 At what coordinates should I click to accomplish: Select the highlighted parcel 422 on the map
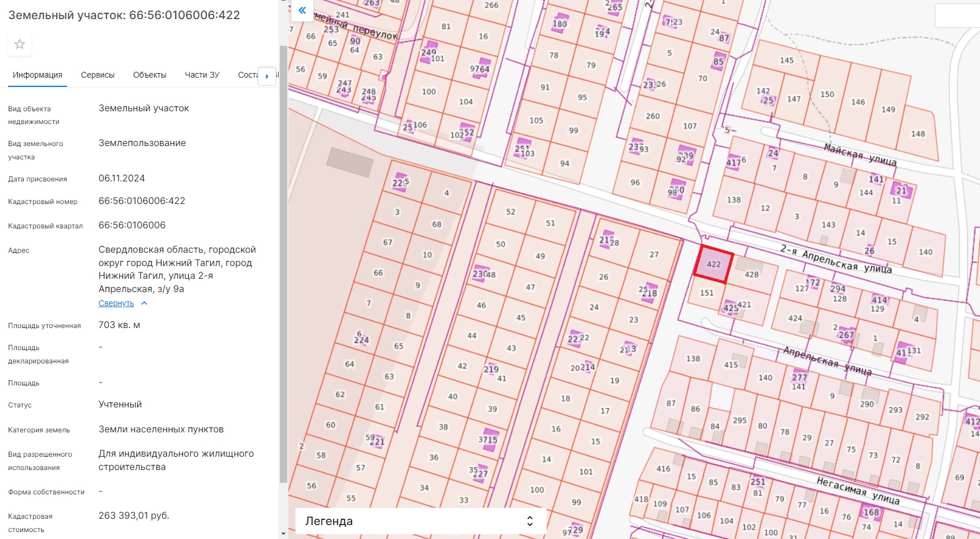click(714, 264)
